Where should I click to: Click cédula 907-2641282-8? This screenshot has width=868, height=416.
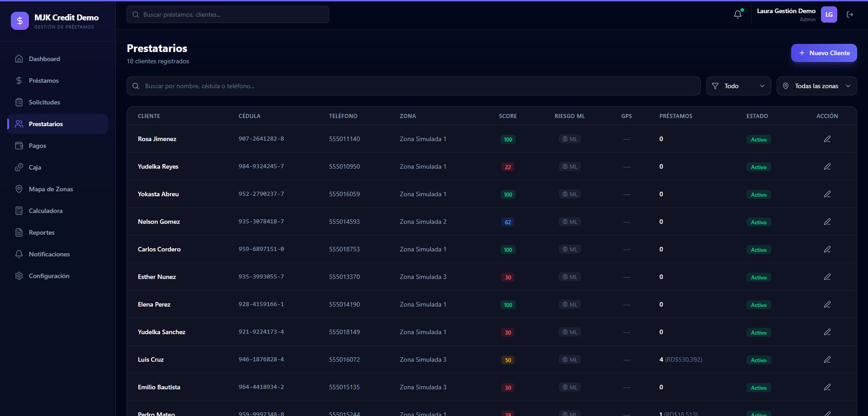pos(261,139)
